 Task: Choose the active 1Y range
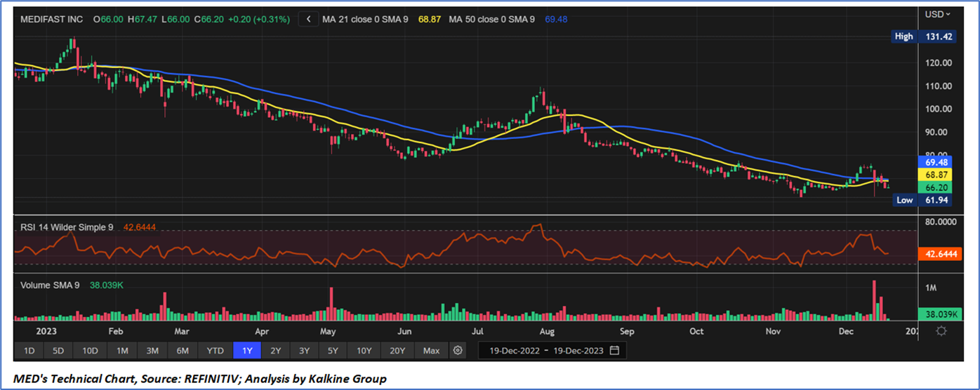[x=247, y=350]
